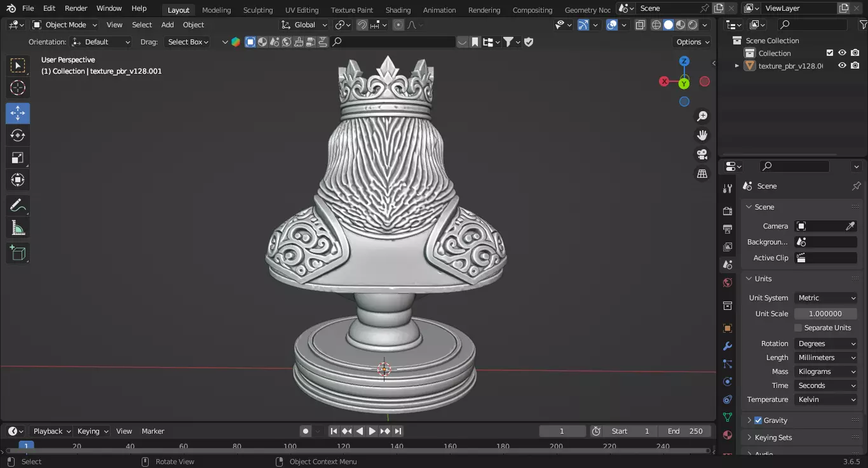
Task: Click frame 1 playhead marker
Action: [26, 446]
